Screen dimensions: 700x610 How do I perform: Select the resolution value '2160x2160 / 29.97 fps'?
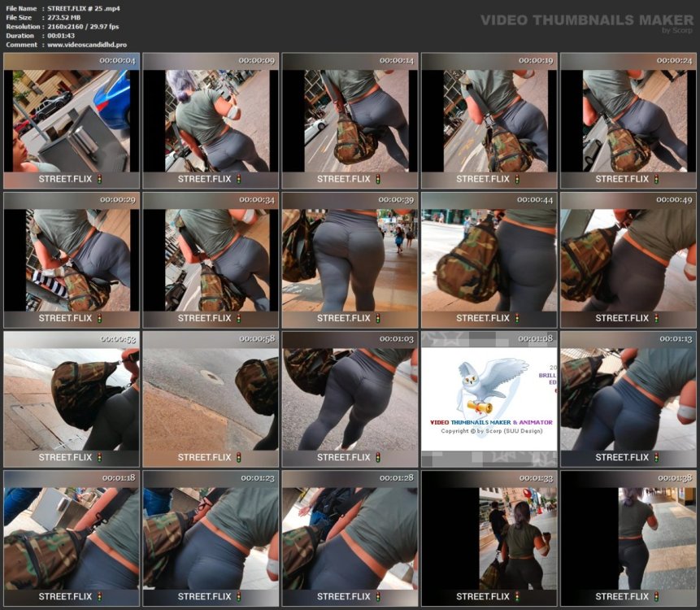pos(83,26)
